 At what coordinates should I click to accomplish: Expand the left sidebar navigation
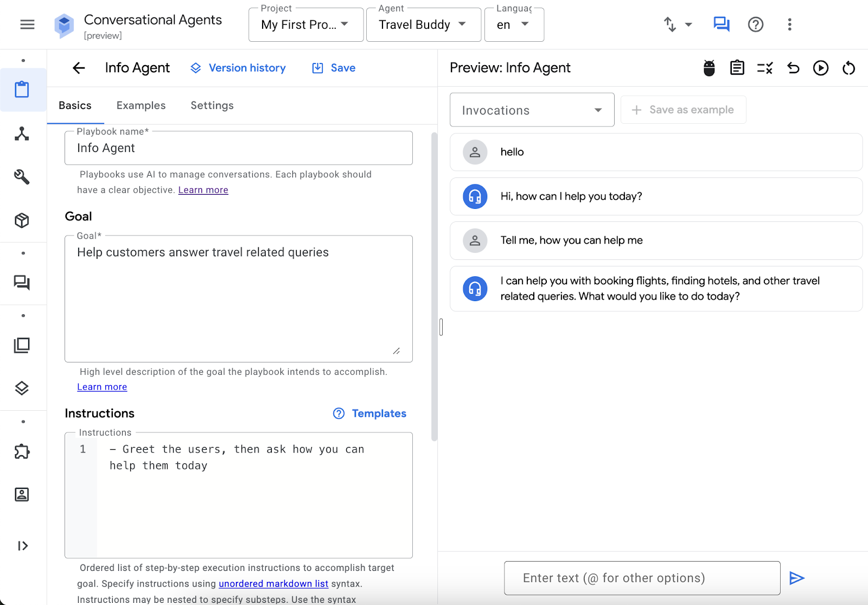(22, 546)
